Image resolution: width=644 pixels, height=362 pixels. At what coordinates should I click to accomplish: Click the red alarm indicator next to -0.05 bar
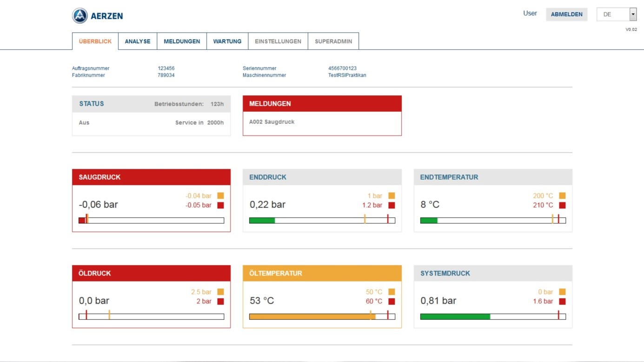coord(221,205)
